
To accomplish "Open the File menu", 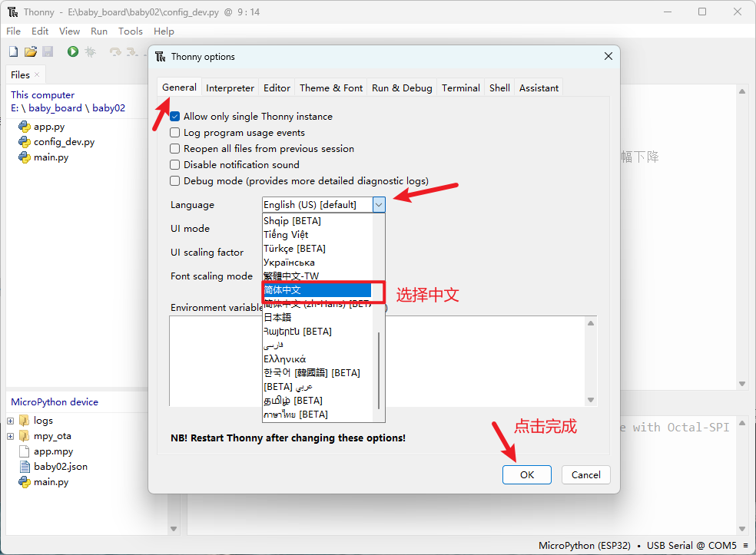I will coord(14,31).
